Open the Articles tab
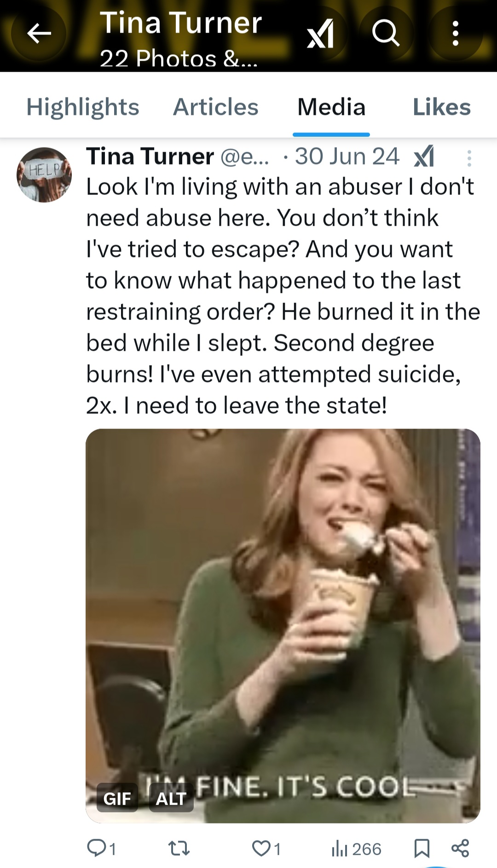The image size is (497, 868). [x=215, y=107]
